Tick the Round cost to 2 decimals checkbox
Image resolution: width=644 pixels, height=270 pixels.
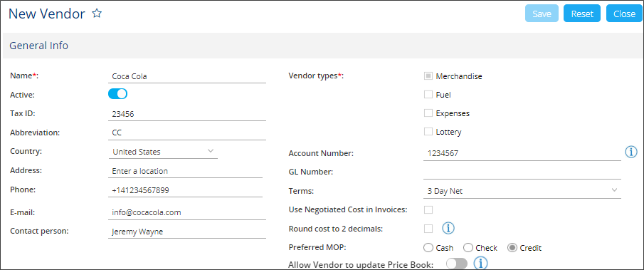point(428,228)
